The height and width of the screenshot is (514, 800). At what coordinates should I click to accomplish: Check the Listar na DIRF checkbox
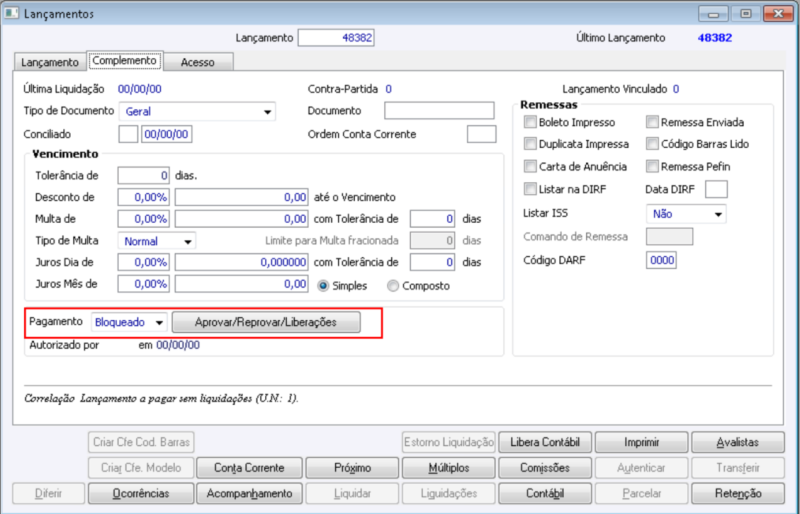[x=531, y=189]
